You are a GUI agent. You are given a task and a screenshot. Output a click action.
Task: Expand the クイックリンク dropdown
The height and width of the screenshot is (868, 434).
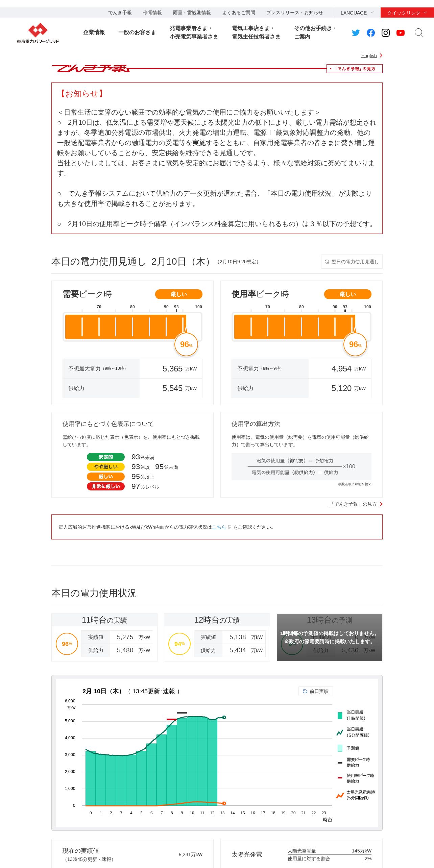407,13
